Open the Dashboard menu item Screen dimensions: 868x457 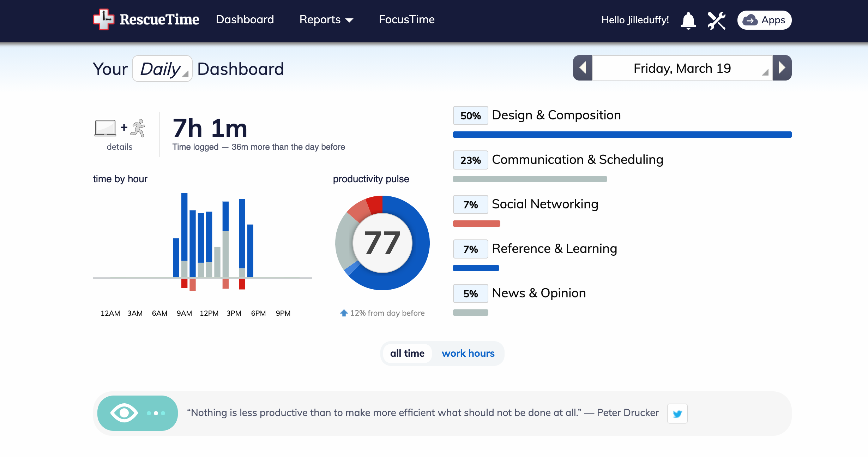(244, 19)
